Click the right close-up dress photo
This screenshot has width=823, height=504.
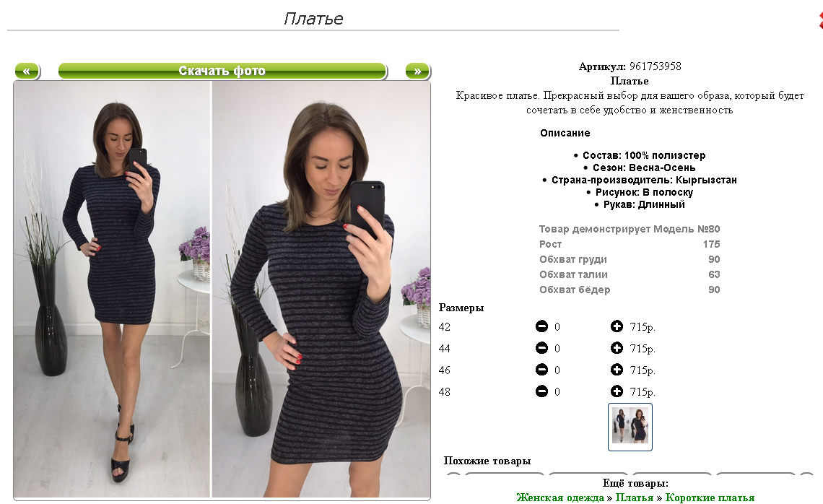point(321,289)
